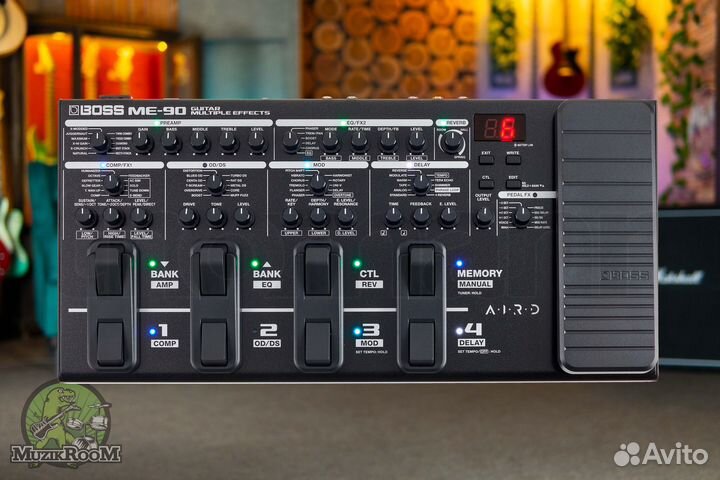Adjust the PREAMP LEVEL knob
Screen dimensions: 720x480
click(x=257, y=143)
